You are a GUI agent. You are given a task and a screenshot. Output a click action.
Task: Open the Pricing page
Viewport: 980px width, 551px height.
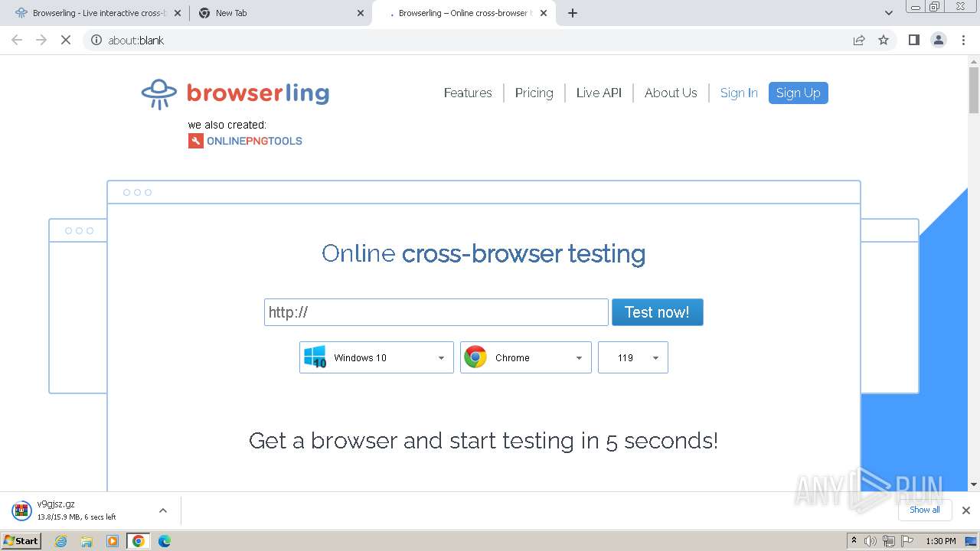click(534, 93)
